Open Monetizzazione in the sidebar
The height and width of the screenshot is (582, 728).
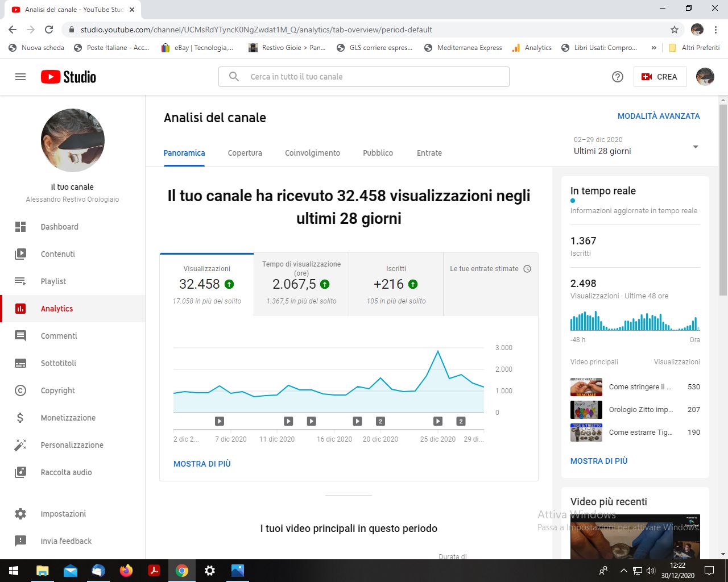coord(72,418)
